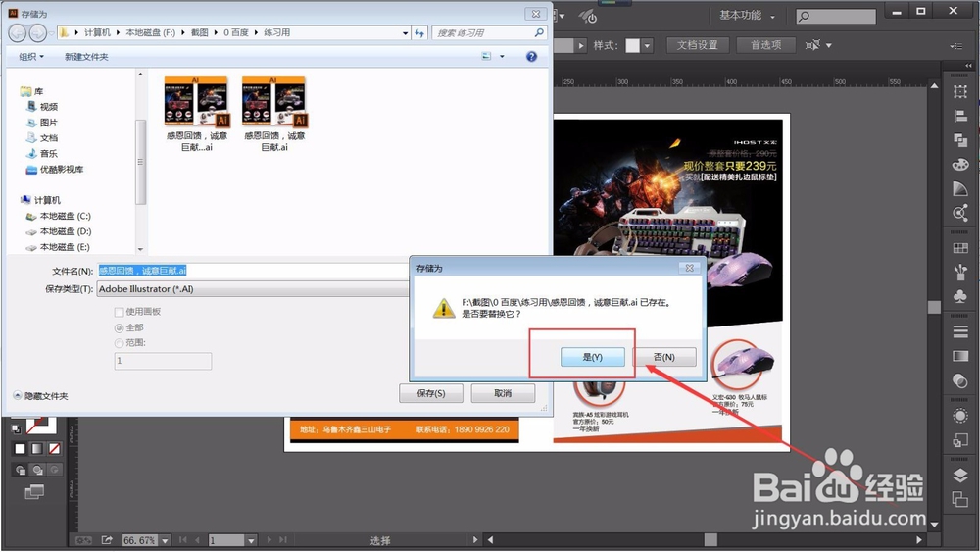Open the Color Guide panel icon
Image resolution: width=980 pixels, height=552 pixels.
(960, 189)
